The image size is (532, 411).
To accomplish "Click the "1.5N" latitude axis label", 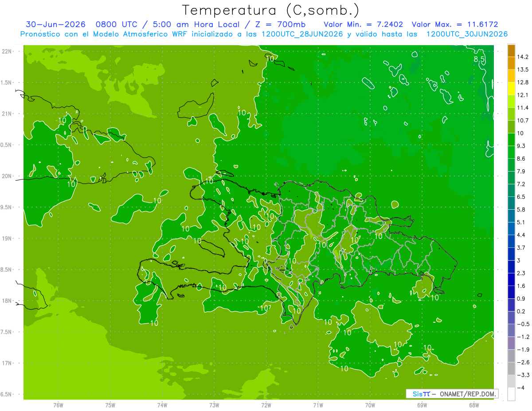I will pos(7,82).
